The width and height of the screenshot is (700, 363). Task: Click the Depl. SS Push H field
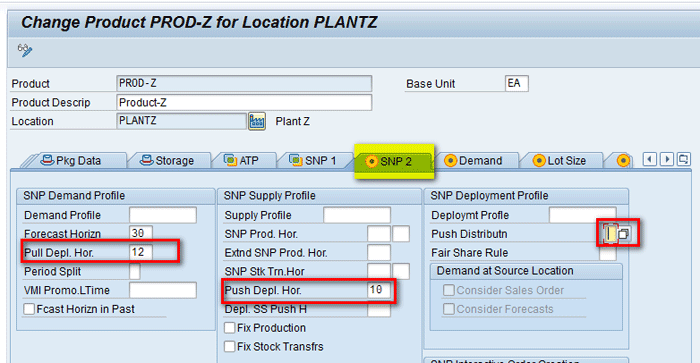point(379,310)
